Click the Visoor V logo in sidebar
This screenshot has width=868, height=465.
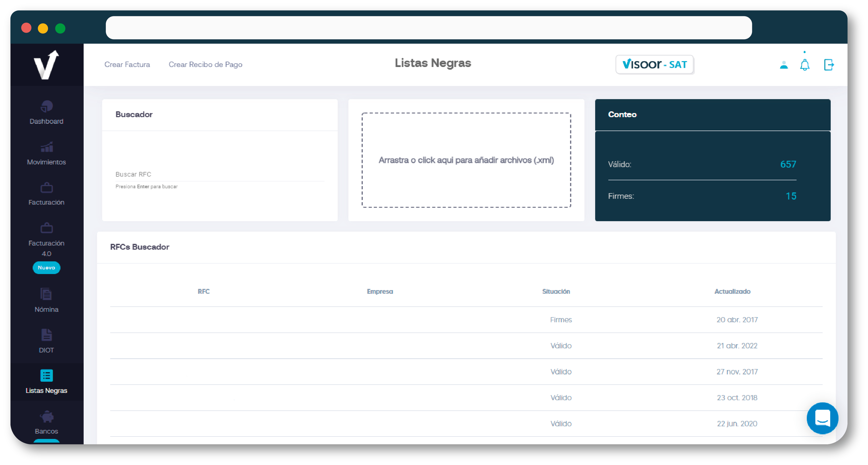click(x=47, y=65)
